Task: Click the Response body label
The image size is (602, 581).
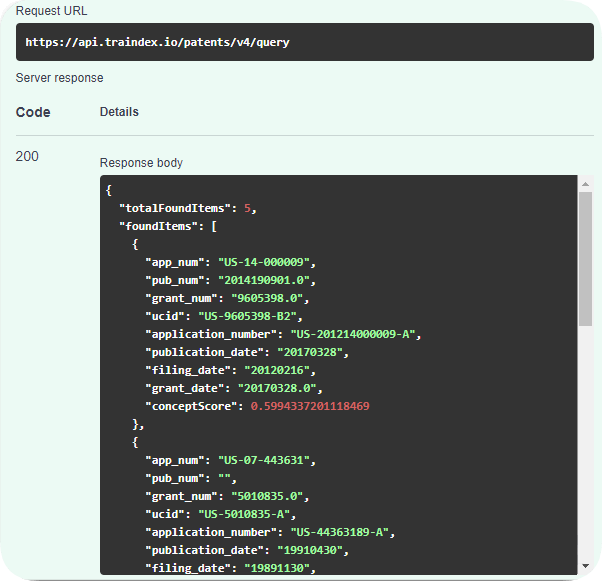Action: tap(141, 163)
